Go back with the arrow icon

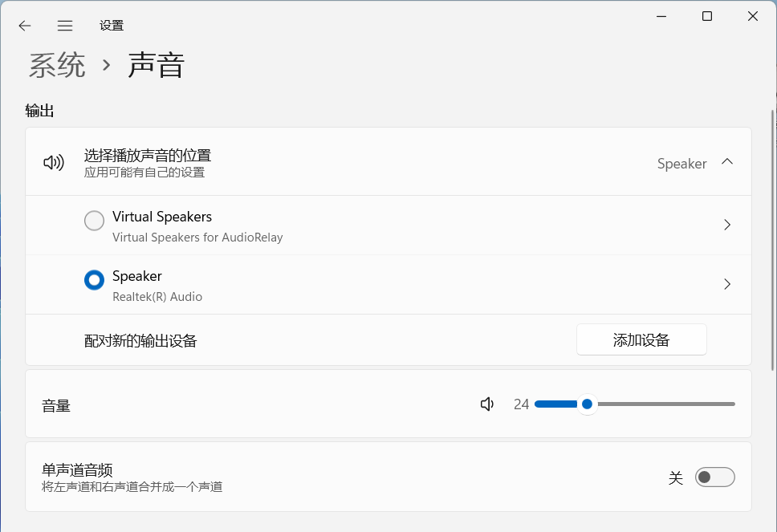pos(24,26)
